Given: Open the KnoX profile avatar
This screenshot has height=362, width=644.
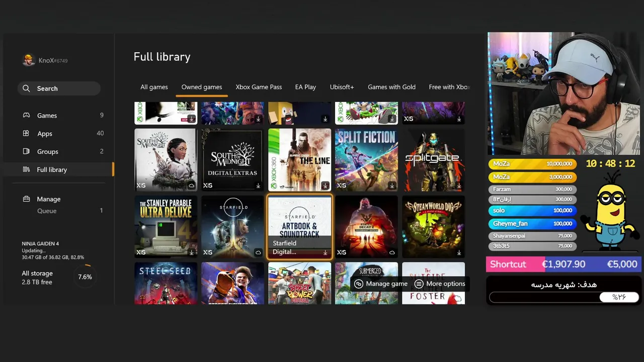Looking at the screenshot, I should click(29, 60).
